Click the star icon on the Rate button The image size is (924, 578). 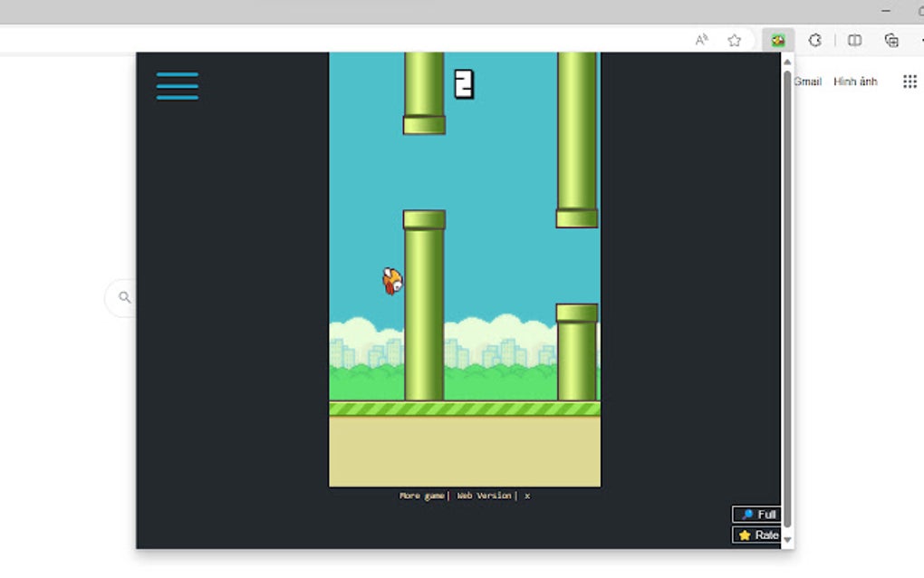[x=745, y=535]
